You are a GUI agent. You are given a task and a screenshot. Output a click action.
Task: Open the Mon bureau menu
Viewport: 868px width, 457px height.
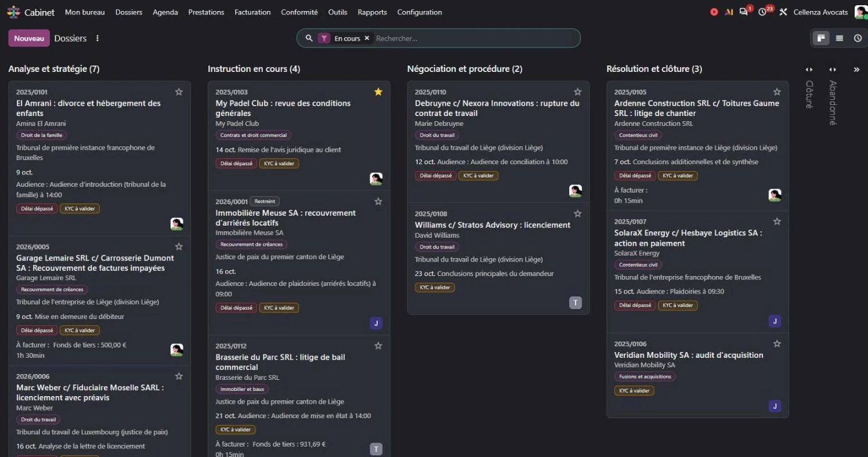pos(85,12)
